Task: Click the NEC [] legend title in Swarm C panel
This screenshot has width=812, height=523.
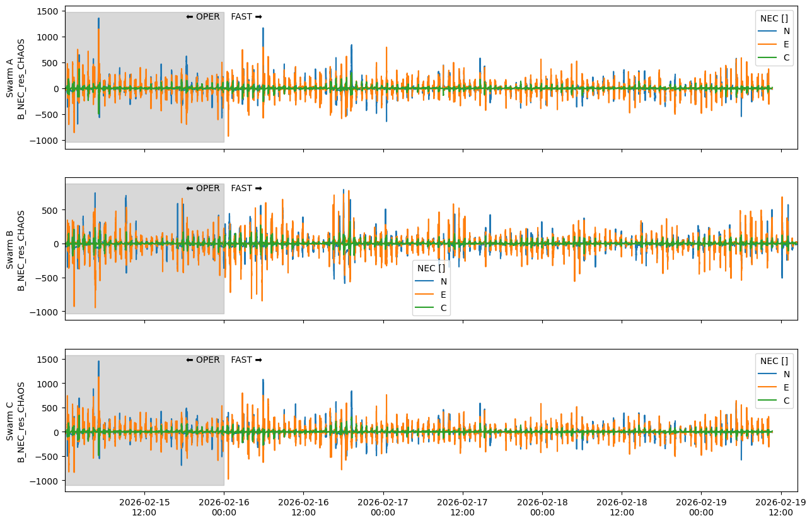Action: point(774,361)
